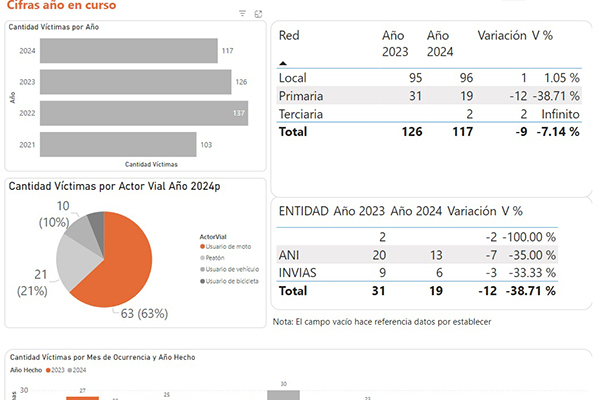The image size is (600, 400).
Task: Select the Local row label
Action: [293, 78]
